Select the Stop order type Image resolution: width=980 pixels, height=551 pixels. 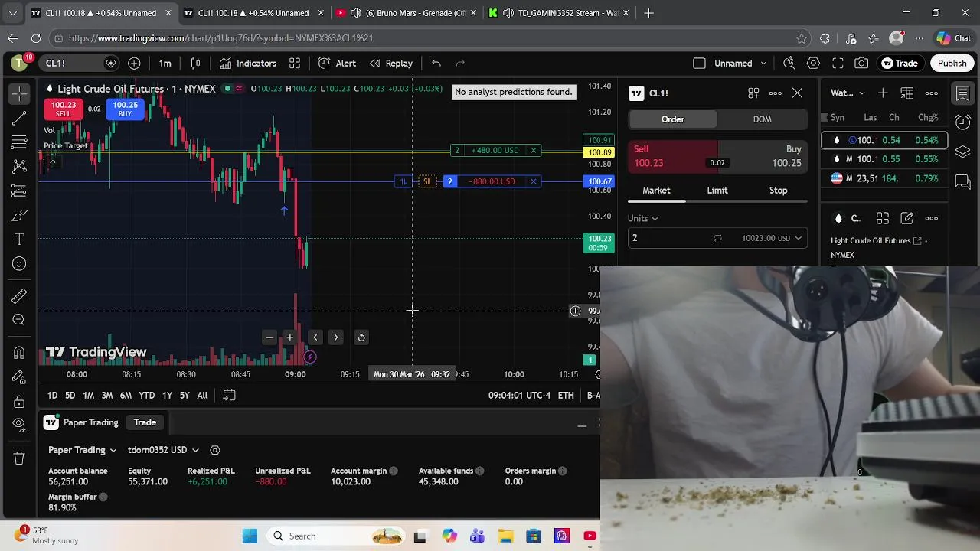point(778,191)
